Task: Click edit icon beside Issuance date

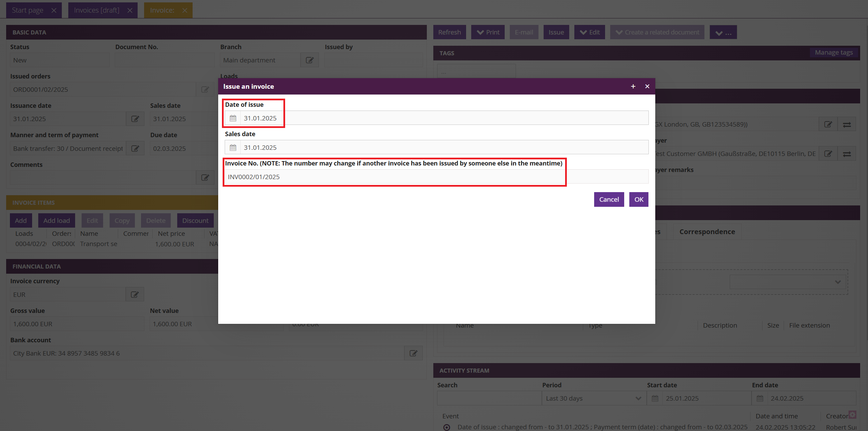Action: [135, 119]
